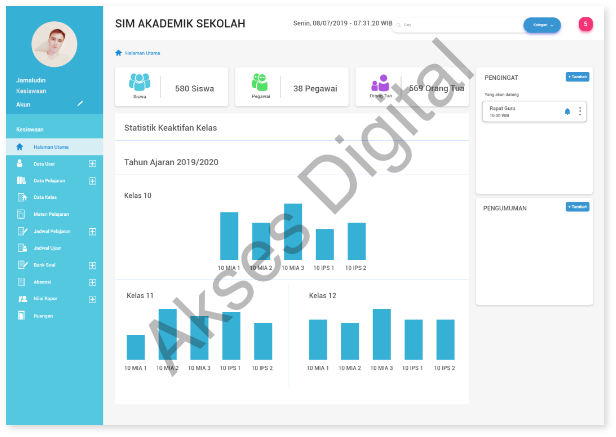616x437 pixels.
Task: Click the magnifier icon in search bar
Action: point(398,25)
